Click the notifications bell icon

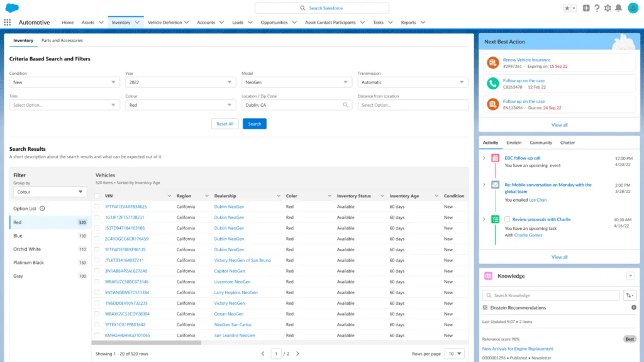click(618, 8)
